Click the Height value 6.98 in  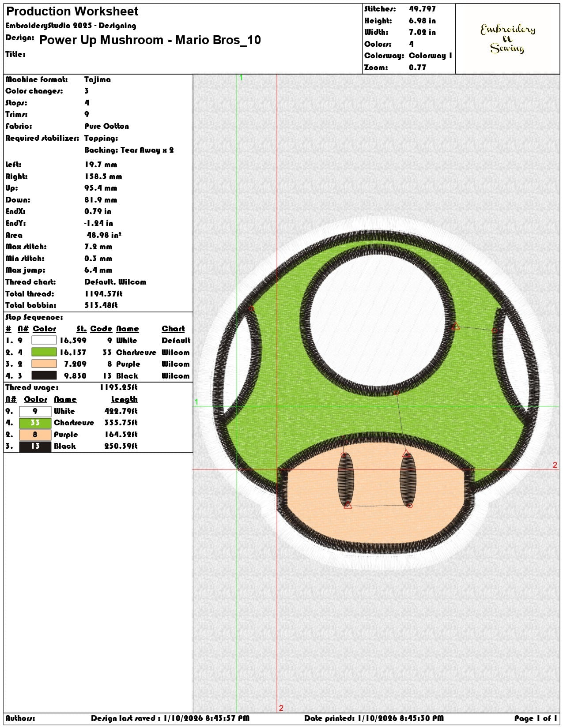point(422,21)
